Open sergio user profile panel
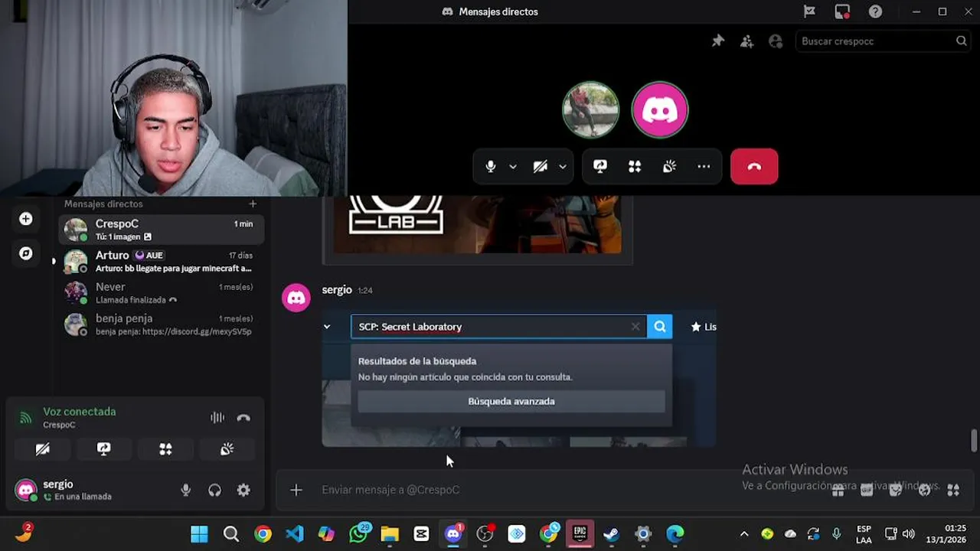The image size is (980, 551). point(65,490)
